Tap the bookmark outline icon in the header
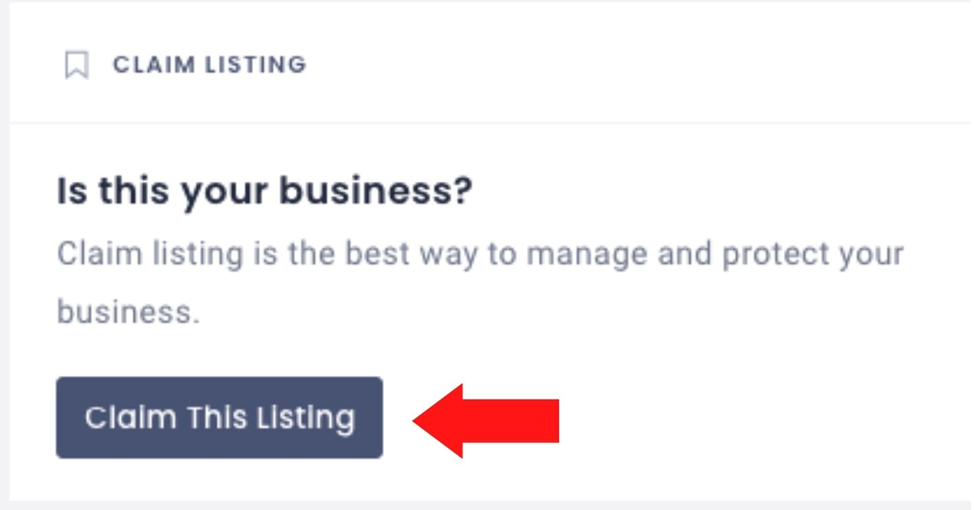 (x=76, y=65)
